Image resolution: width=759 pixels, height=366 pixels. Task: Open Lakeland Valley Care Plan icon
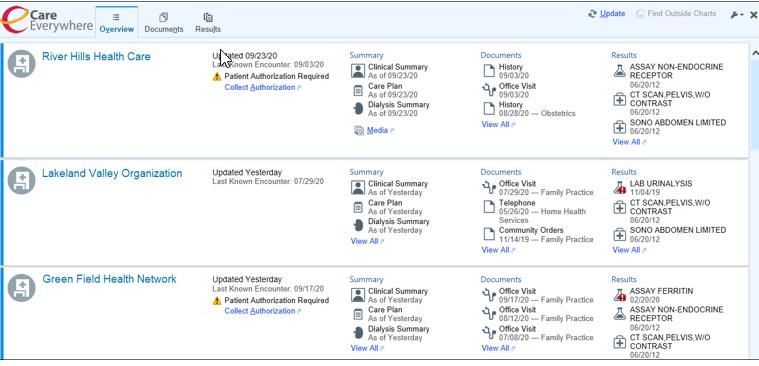[358, 207]
